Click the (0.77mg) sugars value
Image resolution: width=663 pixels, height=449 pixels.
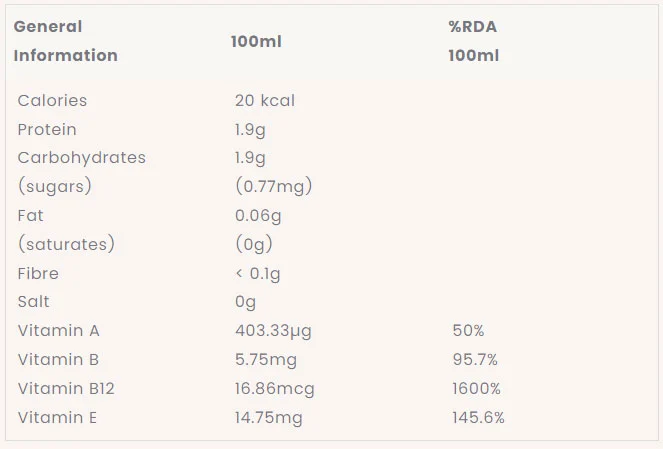tap(274, 186)
